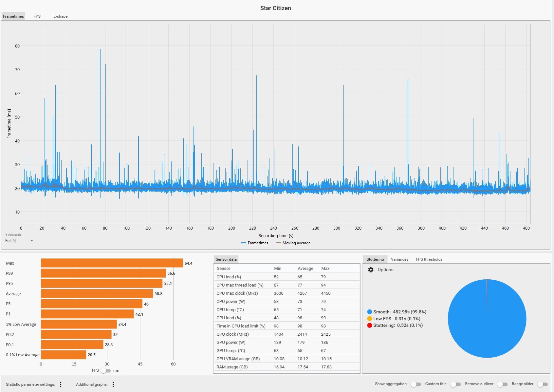The image size is (554, 392).
Task: Toggle Moving average series in legend
Action: click(x=293, y=243)
